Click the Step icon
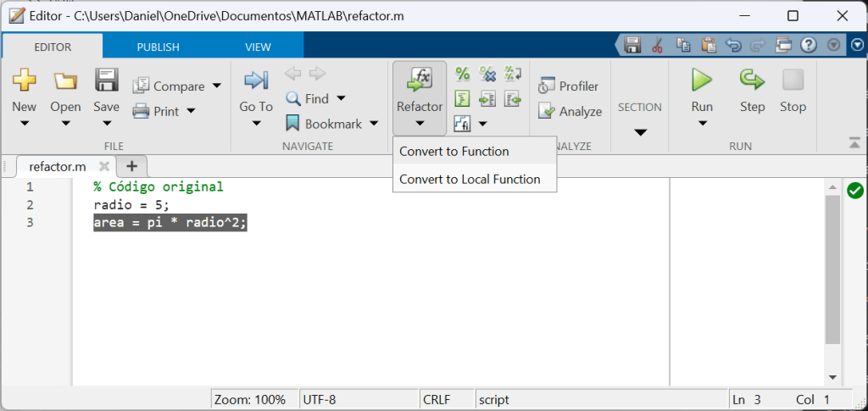The height and width of the screenshot is (411, 868). (752, 81)
